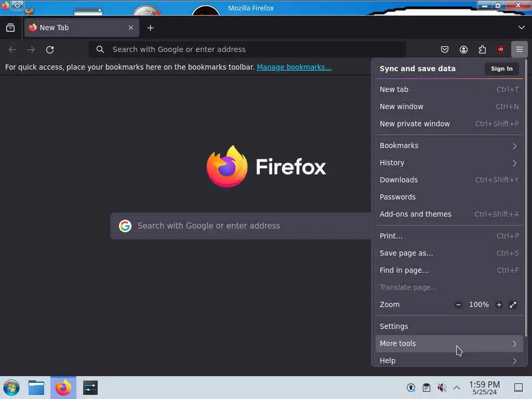
Task: Open clipboard tray icon
Action: (x=427, y=388)
